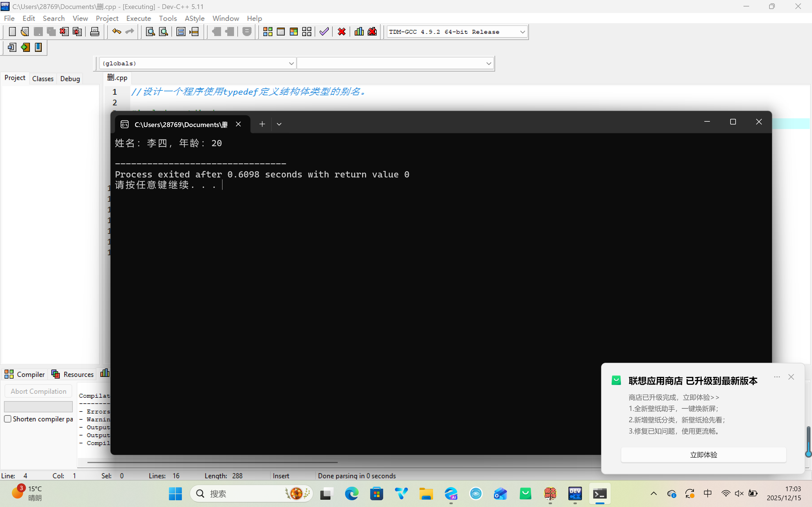Click the Compile four-squares icon

click(267, 32)
